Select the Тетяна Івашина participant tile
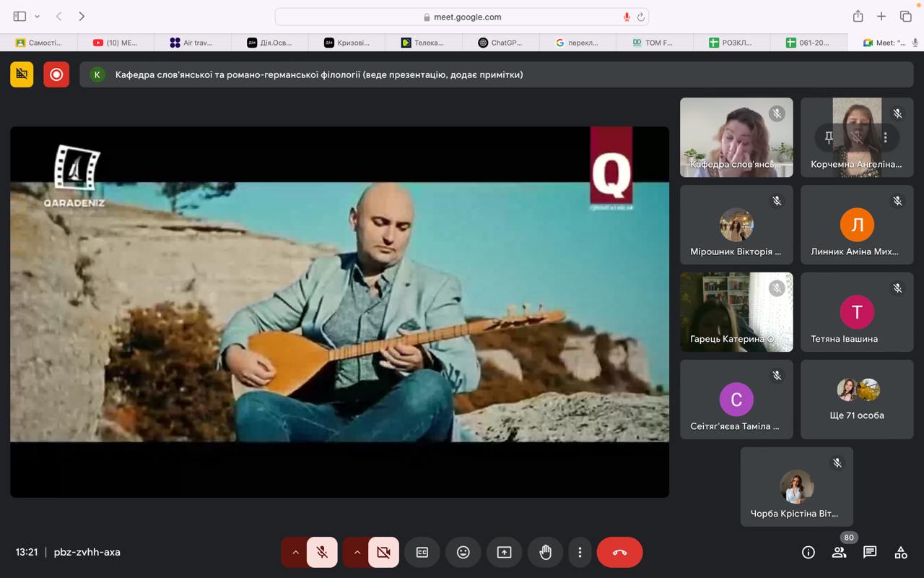The height and width of the screenshot is (578, 924). [857, 312]
